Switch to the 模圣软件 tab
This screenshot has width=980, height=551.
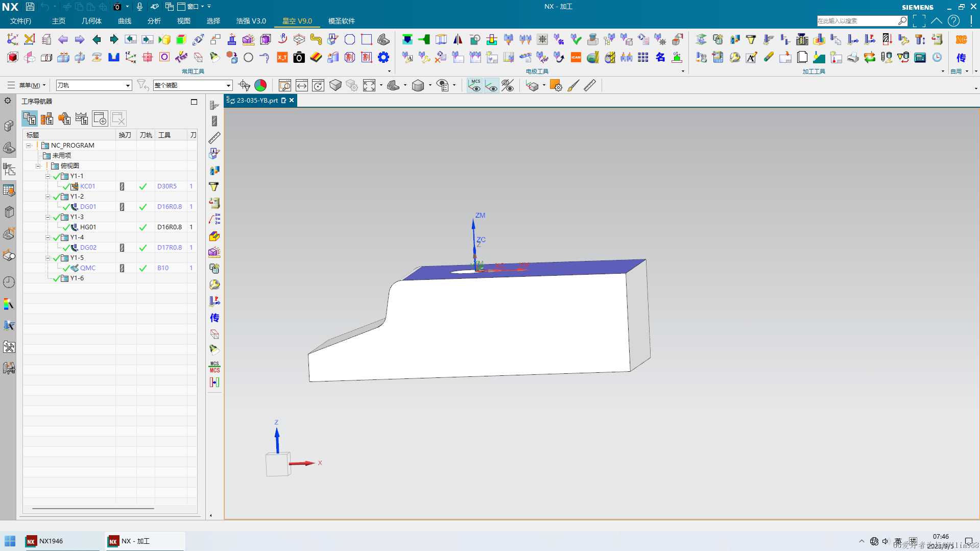point(342,21)
